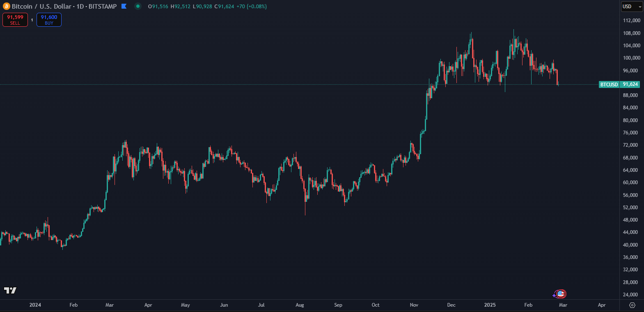
Task: Click the 100,000 price axis label
Action: tap(632, 58)
